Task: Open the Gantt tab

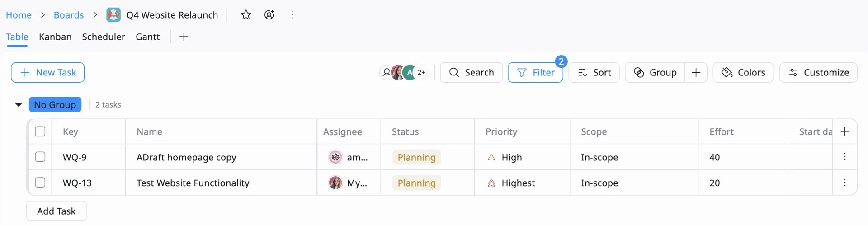Action: click(147, 37)
